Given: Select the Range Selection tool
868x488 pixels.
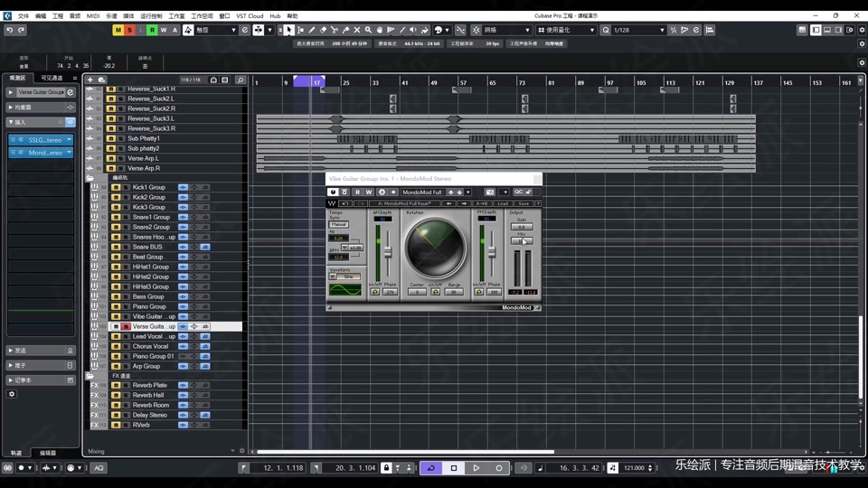Looking at the screenshot, I should (x=300, y=30).
